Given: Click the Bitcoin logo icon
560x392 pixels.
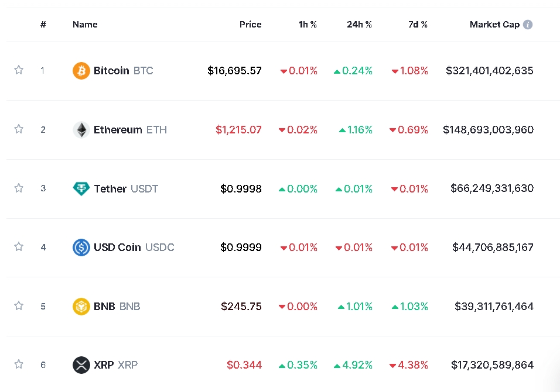Looking at the screenshot, I should coord(81,71).
